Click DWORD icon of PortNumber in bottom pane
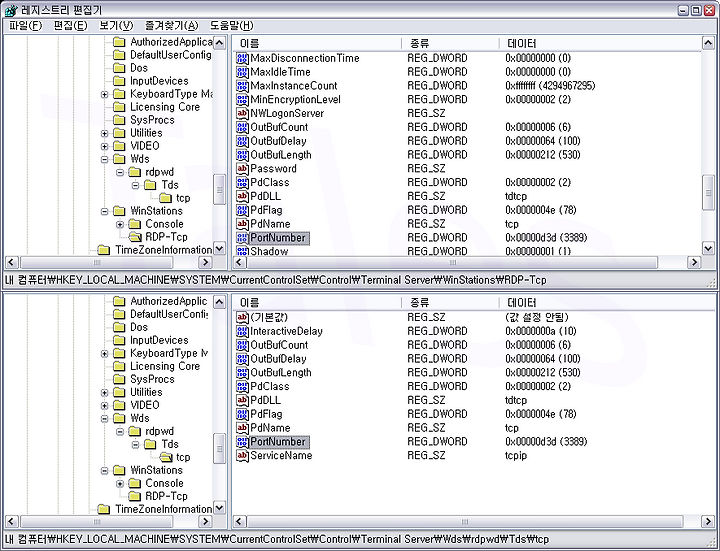Image resolution: width=720 pixels, height=551 pixels. pyautogui.click(x=242, y=442)
